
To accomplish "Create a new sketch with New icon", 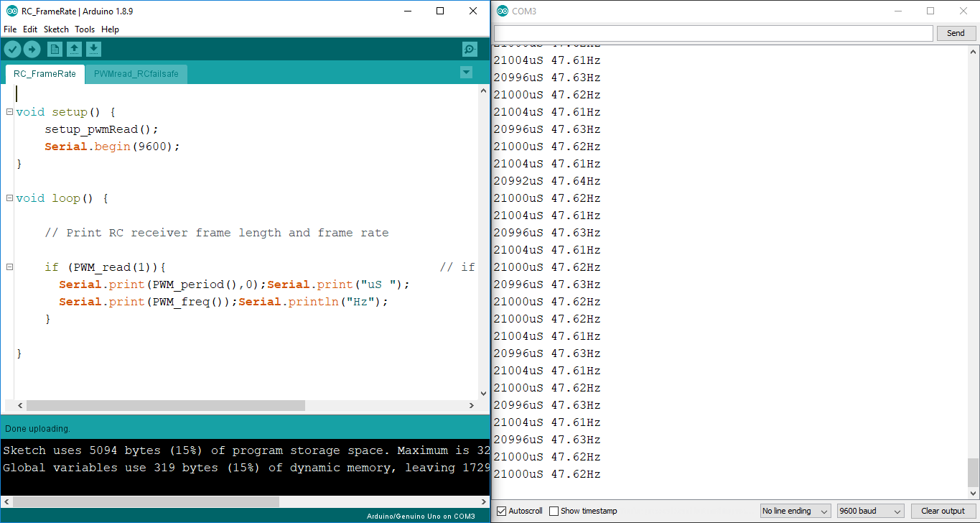I will tap(55, 49).
